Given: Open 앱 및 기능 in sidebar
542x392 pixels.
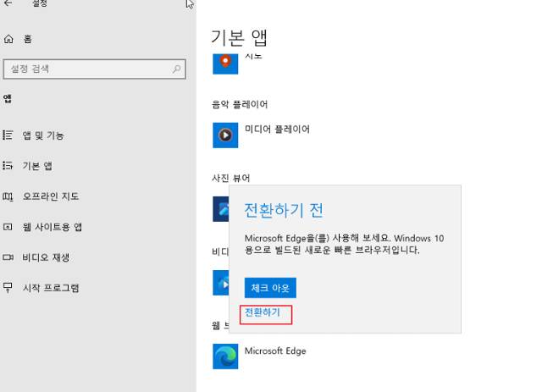Looking at the screenshot, I should (43, 135).
